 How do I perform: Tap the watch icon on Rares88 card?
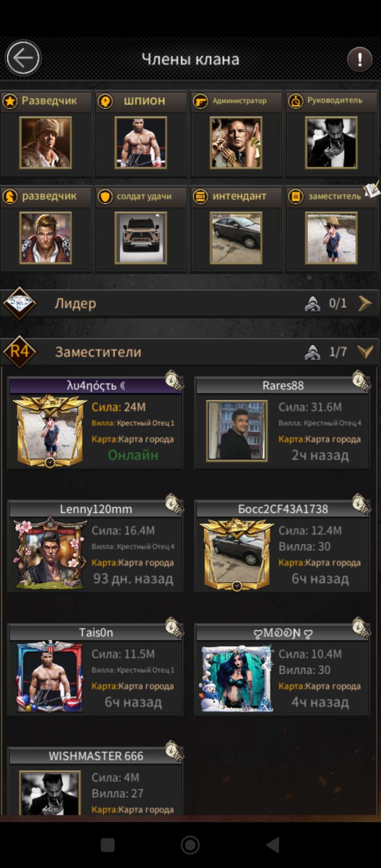pyautogui.click(x=361, y=381)
